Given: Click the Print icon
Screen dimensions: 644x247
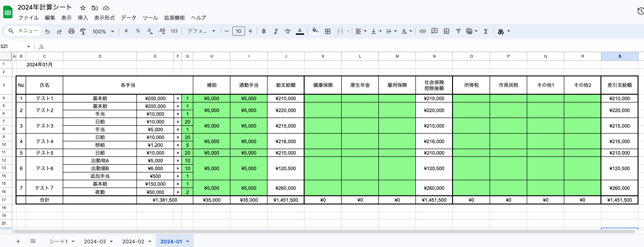Looking at the screenshot, I should coord(71,32).
